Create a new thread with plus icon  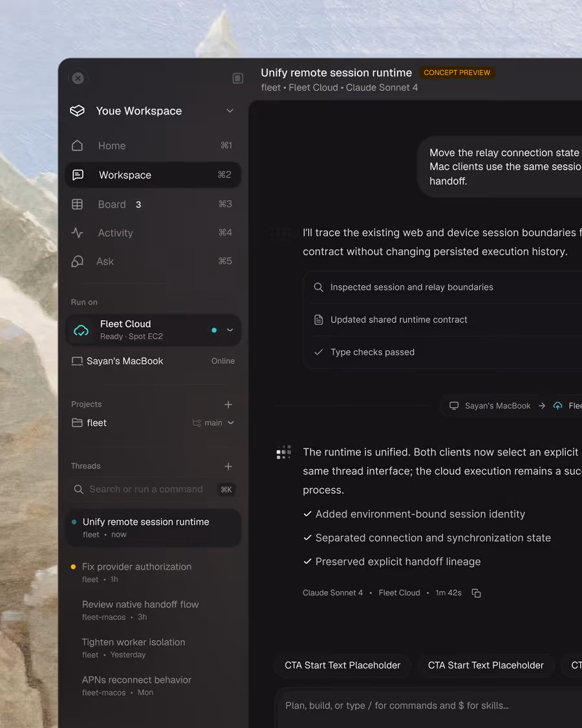pyautogui.click(x=228, y=467)
